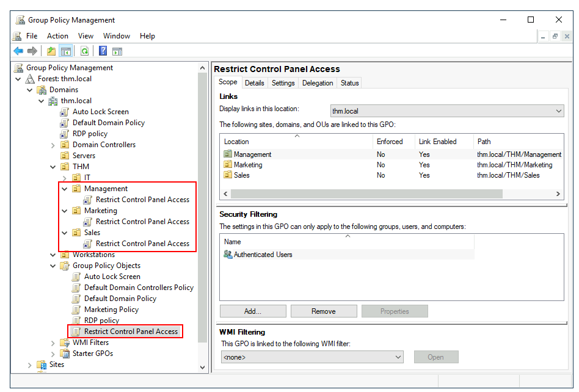
Task: Select Auto Lock Screen GPO link under thm.local
Action: point(100,112)
